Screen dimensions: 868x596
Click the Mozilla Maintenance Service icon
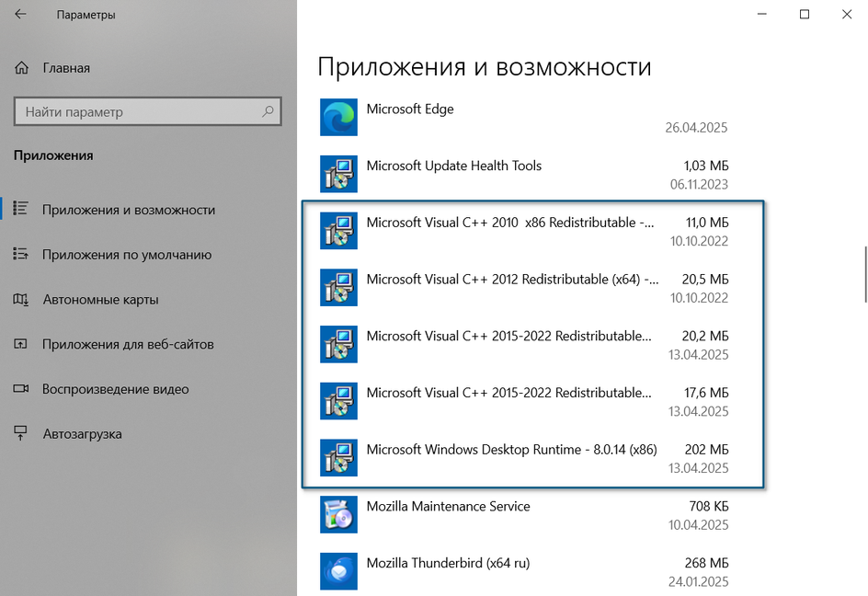click(x=338, y=514)
